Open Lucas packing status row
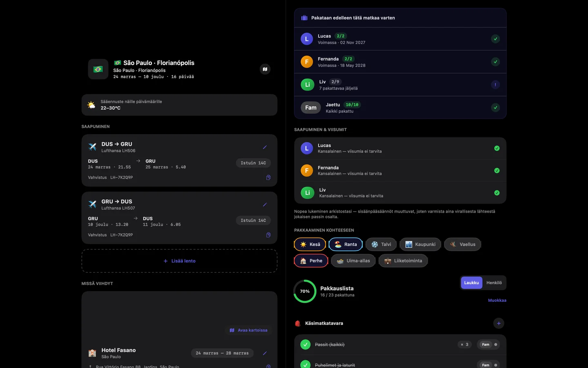Screen dimensions: 588x368 (x=400, y=39)
